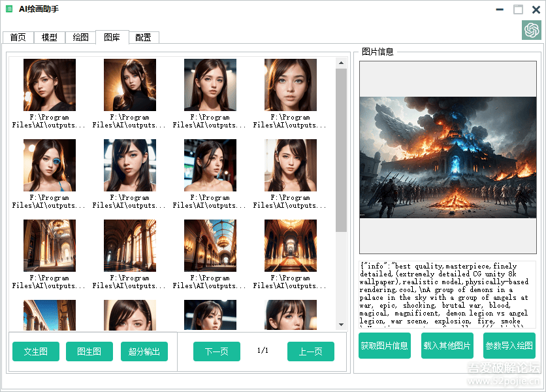Image resolution: width=546 pixels, height=392 pixels.
Task: Select the 图库 tab
Action: (x=112, y=37)
